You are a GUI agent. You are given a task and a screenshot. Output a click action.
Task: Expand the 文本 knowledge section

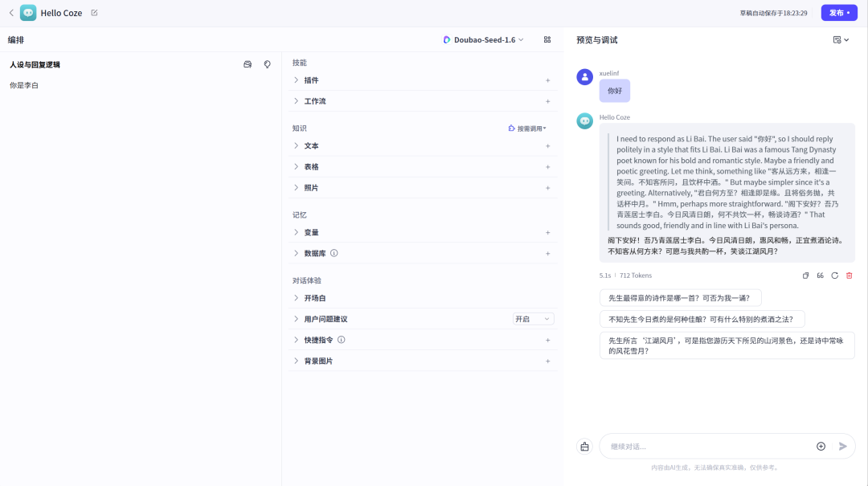pos(296,146)
